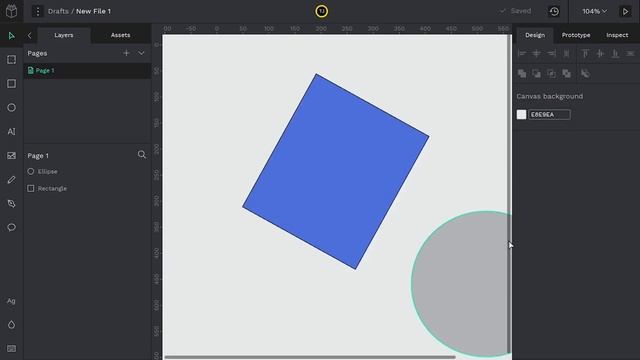
Task: Distribute vertical spacing icon
Action: click(x=630, y=53)
